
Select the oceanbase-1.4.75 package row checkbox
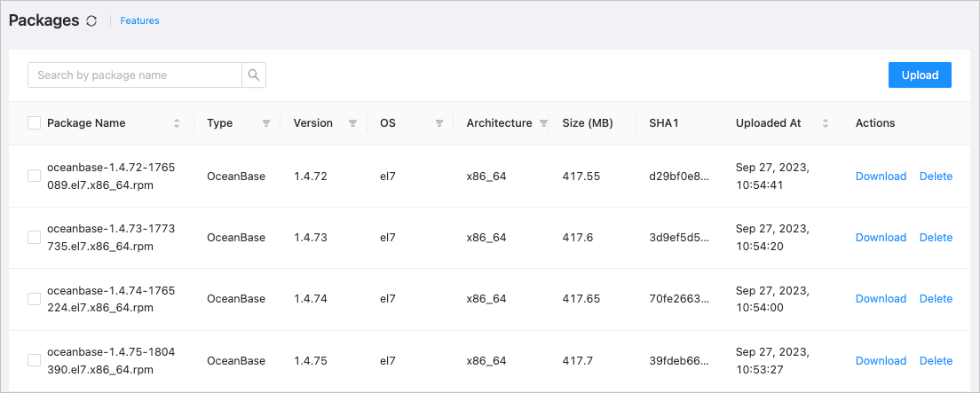pos(34,360)
